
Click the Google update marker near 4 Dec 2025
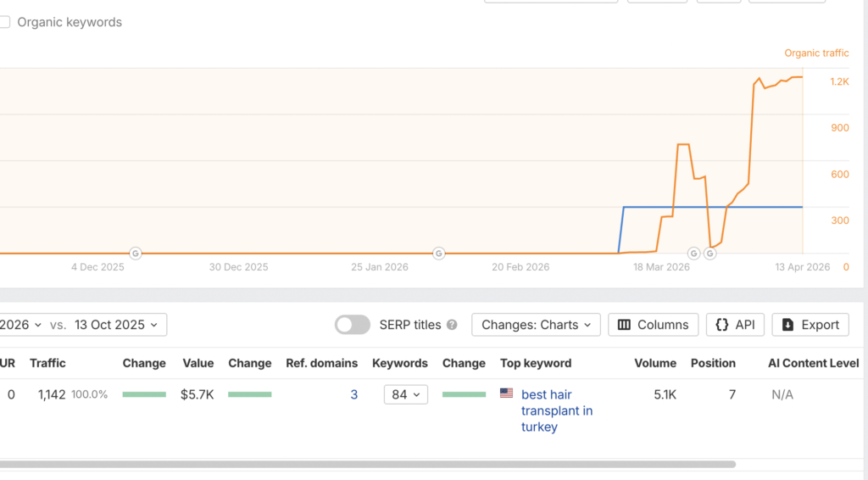tap(136, 253)
